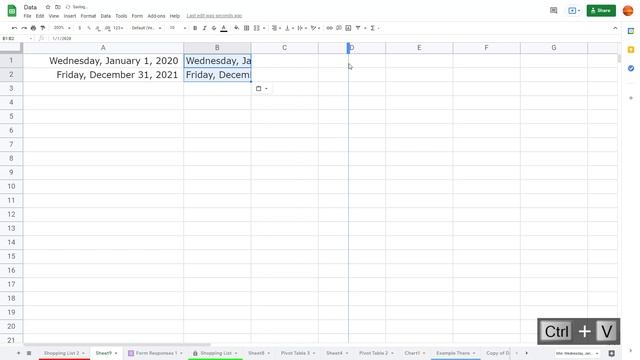Viewport: 640px width, 360px height.
Task: Toggle italic formatting
Action: (204, 28)
